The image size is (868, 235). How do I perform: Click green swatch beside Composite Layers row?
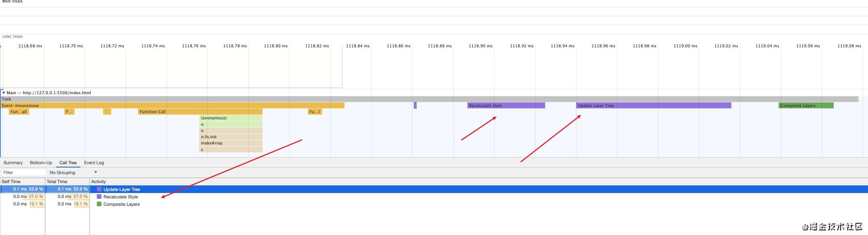pyautogui.click(x=99, y=204)
